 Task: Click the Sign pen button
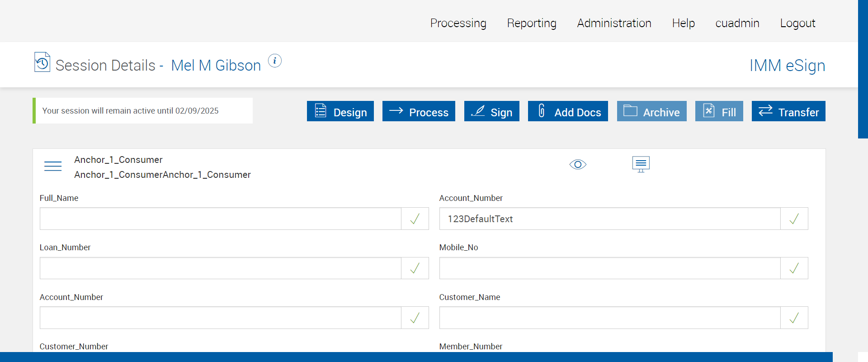pyautogui.click(x=491, y=111)
